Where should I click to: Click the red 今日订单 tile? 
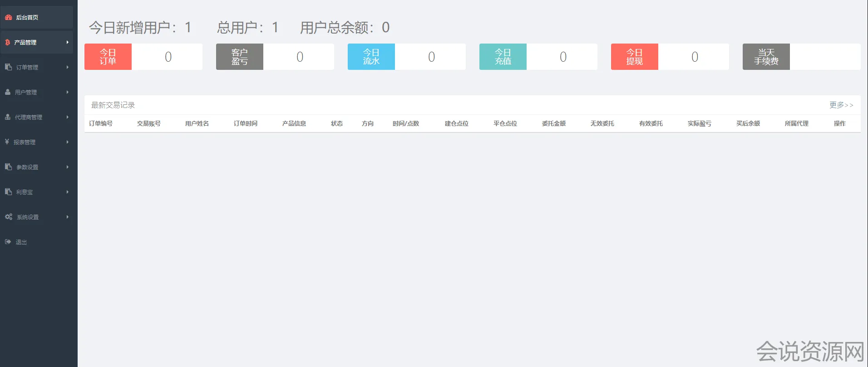[108, 57]
